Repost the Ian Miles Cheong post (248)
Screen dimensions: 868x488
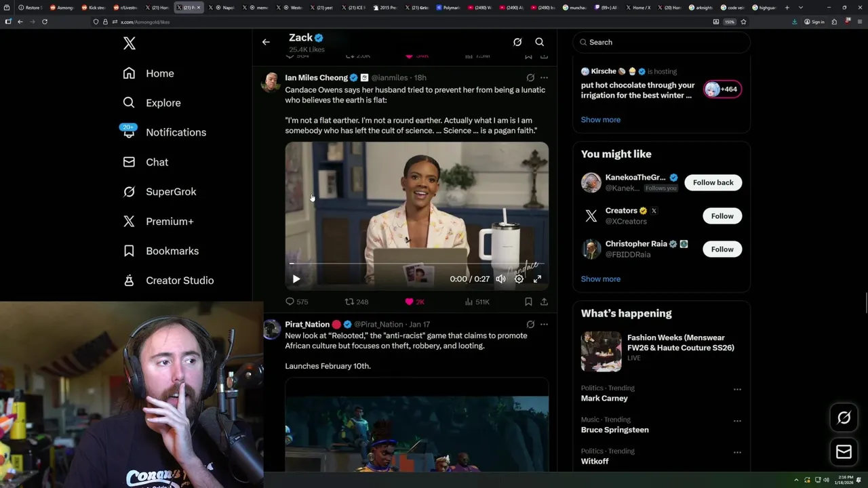point(357,302)
